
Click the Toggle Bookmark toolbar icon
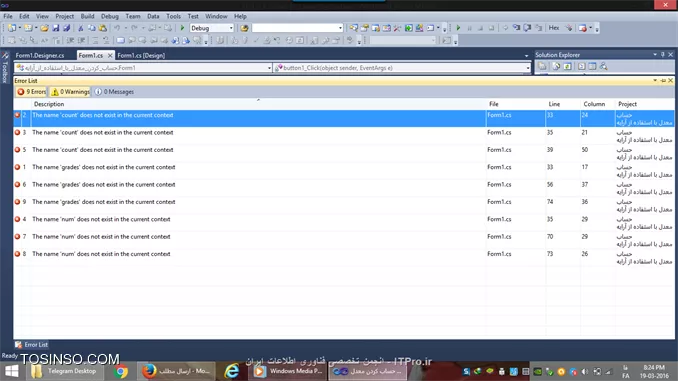[120, 40]
